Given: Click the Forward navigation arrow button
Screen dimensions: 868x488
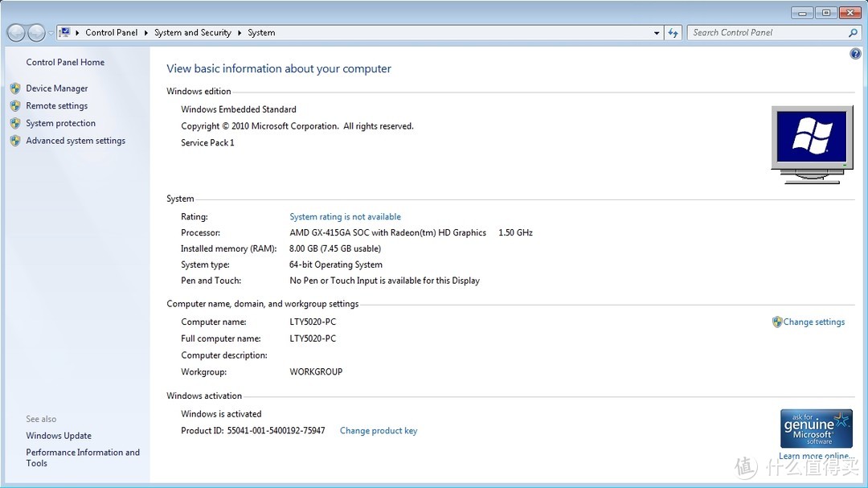Looking at the screenshot, I should 36,33.
